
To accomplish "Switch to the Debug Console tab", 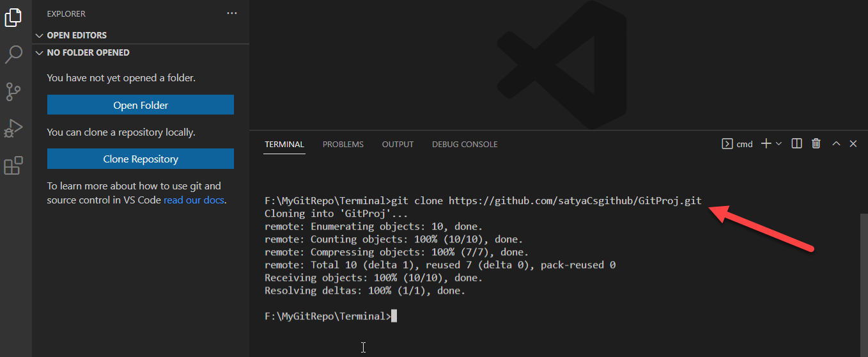I will point(465,145).
